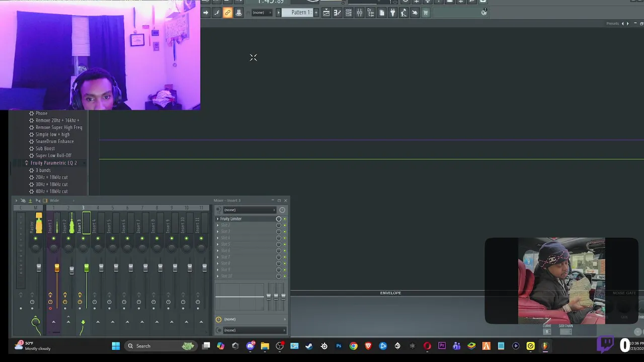Click the one-click recording hand icon
644x362 pixels.
click(x=415, y=13)
